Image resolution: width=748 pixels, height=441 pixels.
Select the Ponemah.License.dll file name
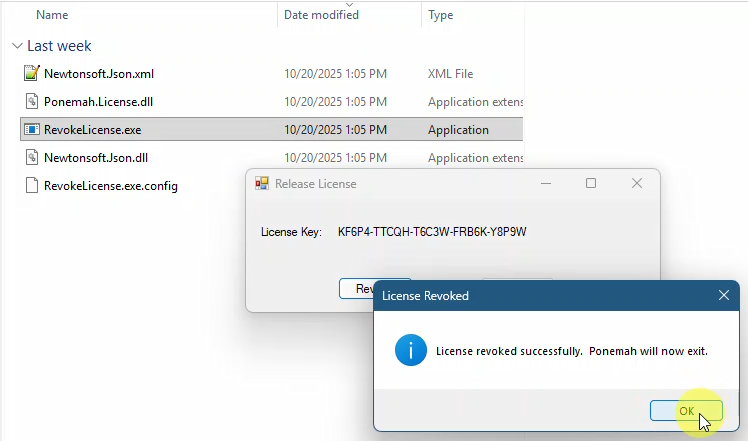[98, 102]
